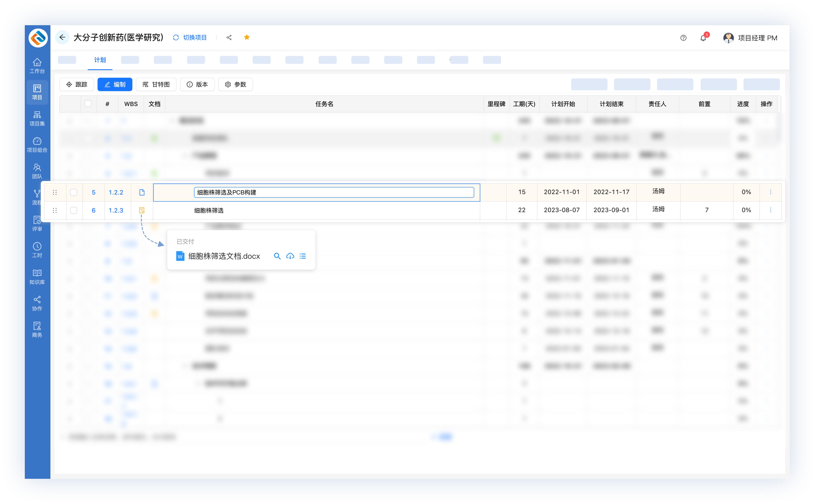Screen dimensions: 815x504
Task: Toggle the select-all checkbox in table header
Action: pyautogui.click(x=88, y=104)
